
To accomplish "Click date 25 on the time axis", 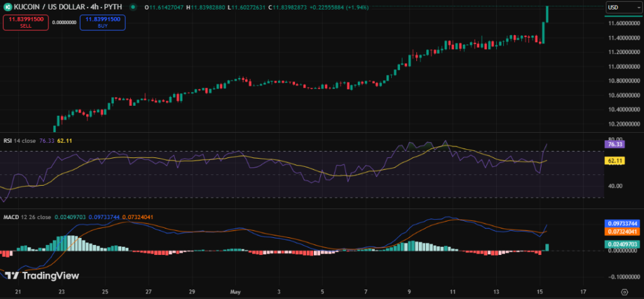I will pyautogui.click(x=105, y=291).
